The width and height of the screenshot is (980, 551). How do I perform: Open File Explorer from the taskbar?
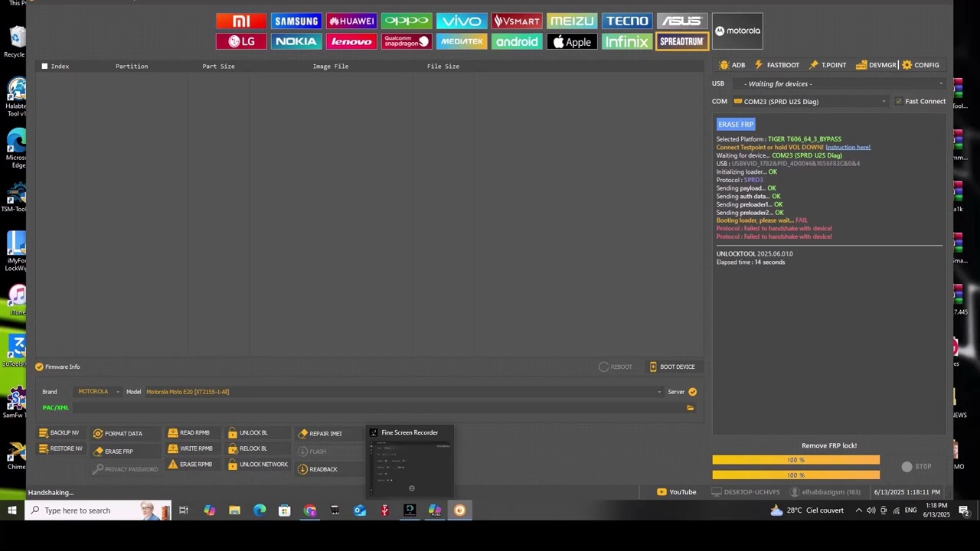(x=234, y=510)
